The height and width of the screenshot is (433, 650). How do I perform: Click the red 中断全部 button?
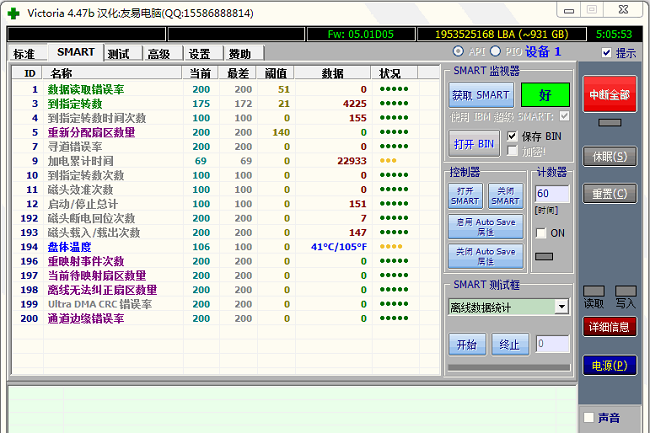[609, 95]
